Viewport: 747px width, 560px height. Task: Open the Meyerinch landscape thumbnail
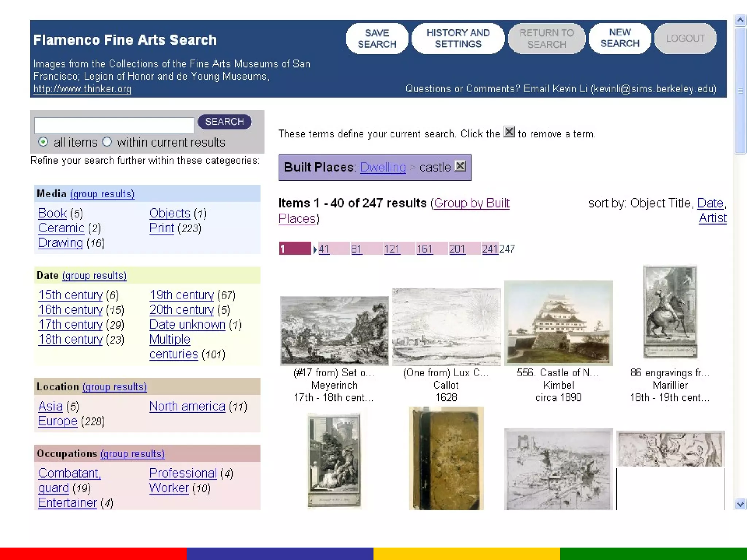334,331
